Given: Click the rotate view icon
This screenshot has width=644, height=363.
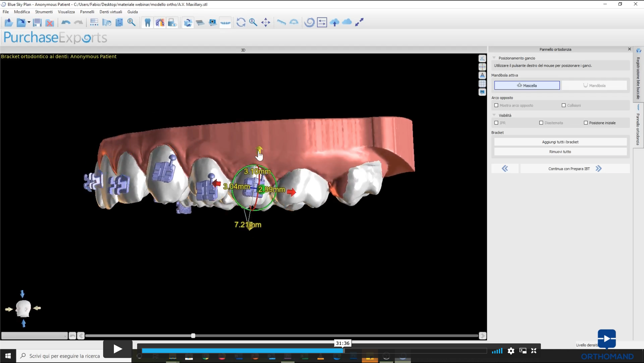Looking at the screenshot, I should (x=241, y=23).
